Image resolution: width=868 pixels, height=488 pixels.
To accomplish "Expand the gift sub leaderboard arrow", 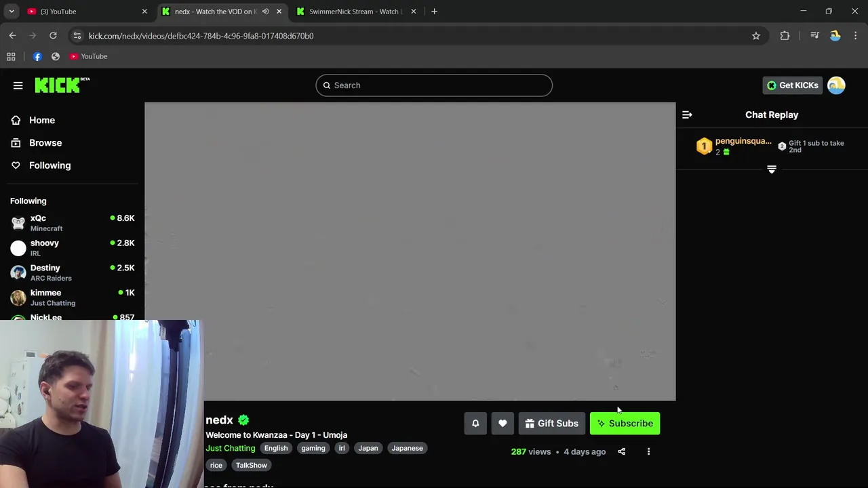I will point(771,169).
